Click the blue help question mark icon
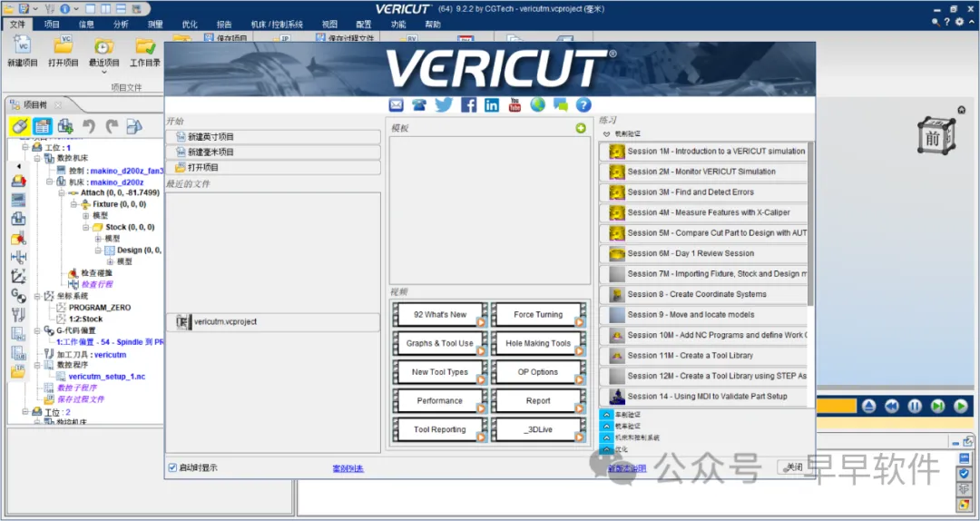This screenshot has width=980, height=521. [583, 105]
